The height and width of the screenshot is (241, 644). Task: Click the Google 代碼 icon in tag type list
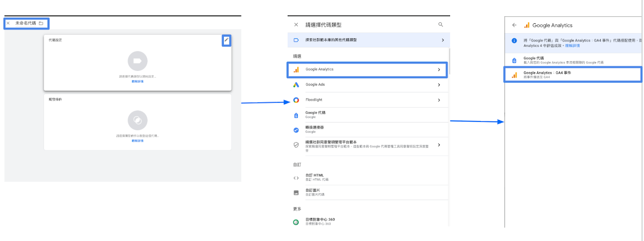click(296, 115)
